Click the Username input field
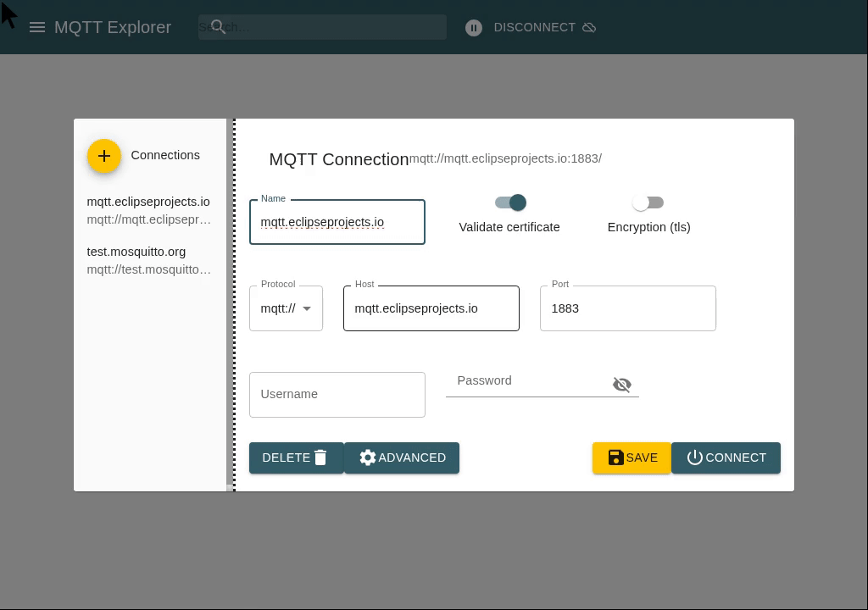868x610 pixels. point(337,395)
